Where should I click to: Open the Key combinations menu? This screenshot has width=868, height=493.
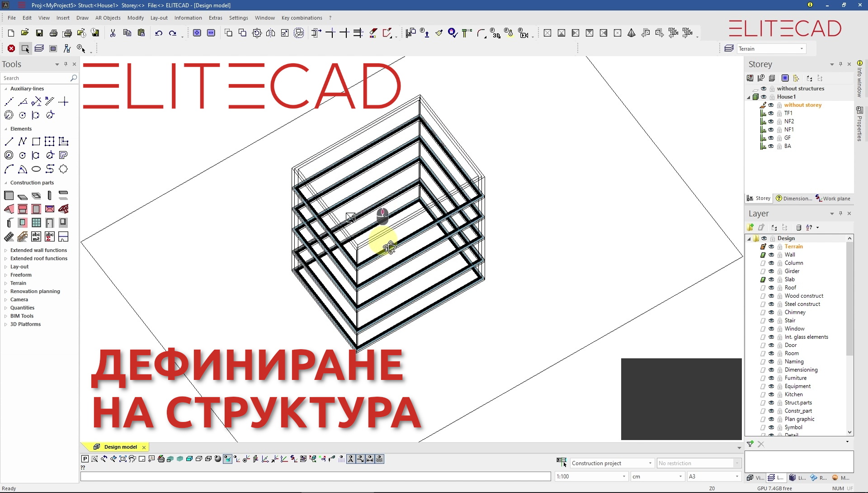(302, 18)
